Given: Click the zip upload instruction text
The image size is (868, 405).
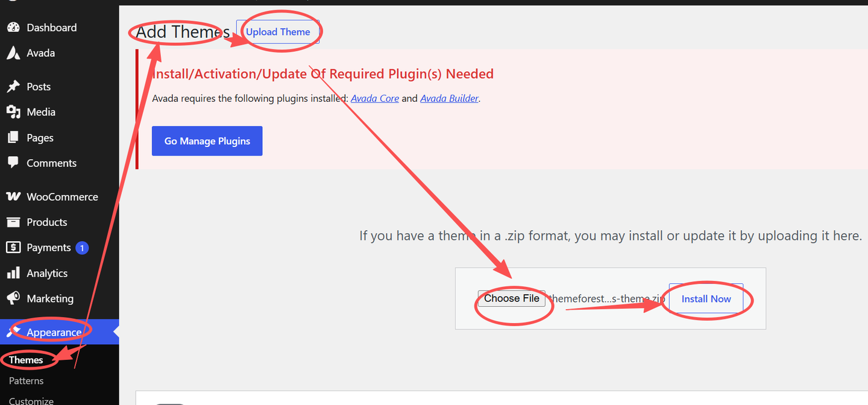Looking at the screenshot, I should (x=611, y=236).
